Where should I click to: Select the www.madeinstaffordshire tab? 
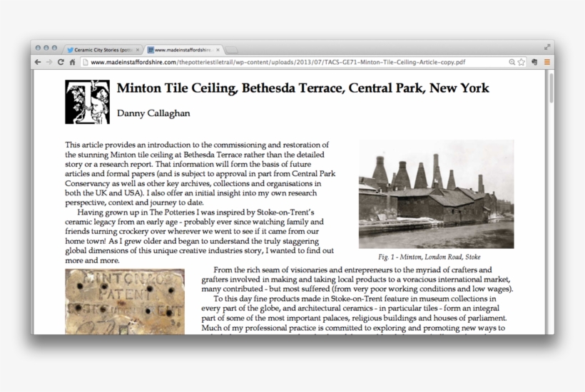[183, 50]
